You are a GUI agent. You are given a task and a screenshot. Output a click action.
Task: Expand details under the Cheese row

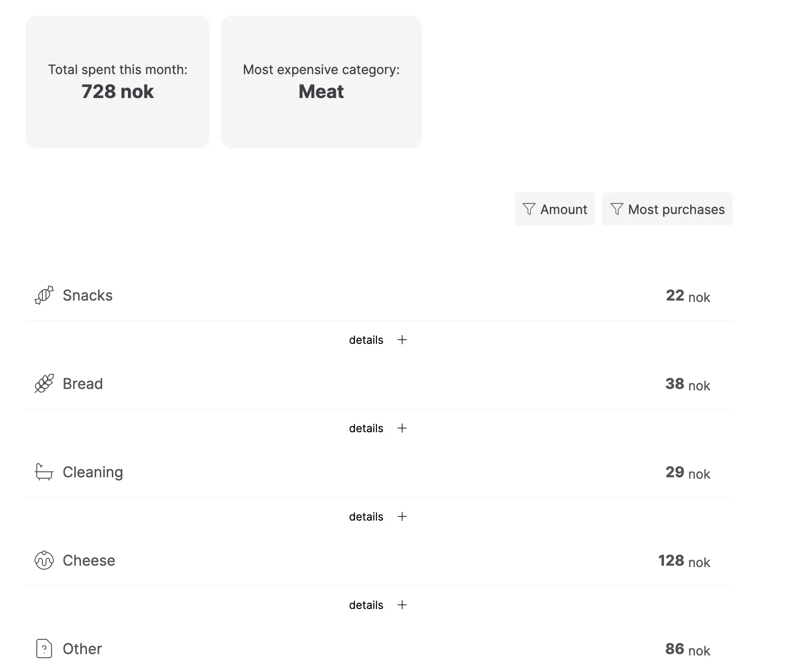378,605
